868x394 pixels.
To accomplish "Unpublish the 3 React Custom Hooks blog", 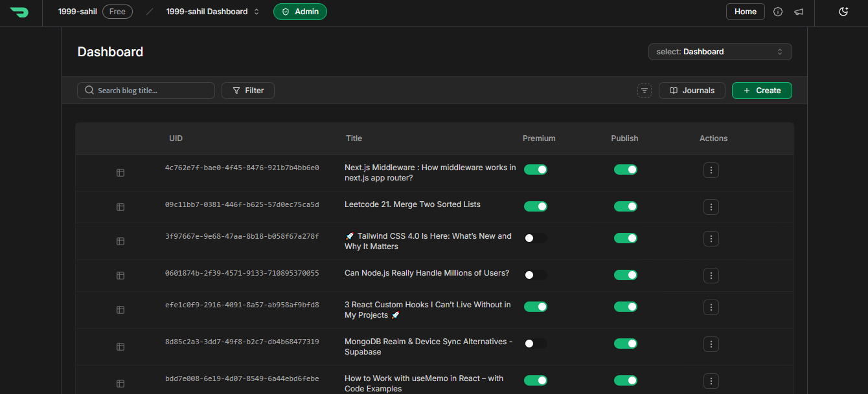I will [x=626, y=307].
